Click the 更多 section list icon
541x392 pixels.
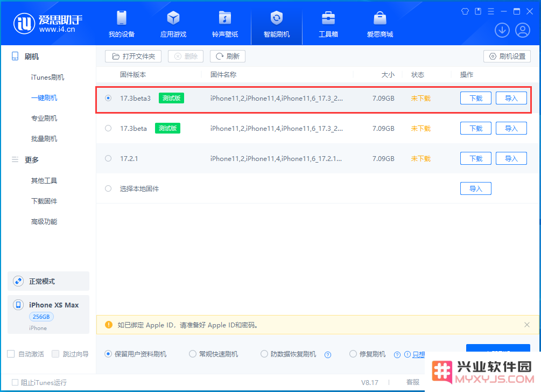[x=15, y=159]
